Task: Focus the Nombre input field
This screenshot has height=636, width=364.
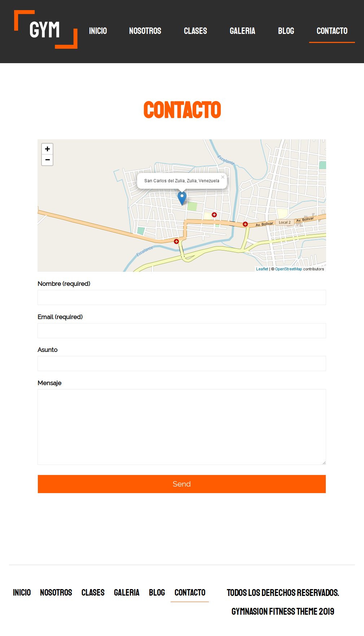Action: tap(182, 297)
